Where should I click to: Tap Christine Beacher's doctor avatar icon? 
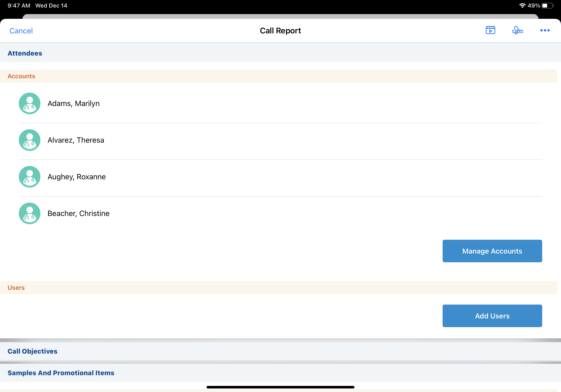30,213
